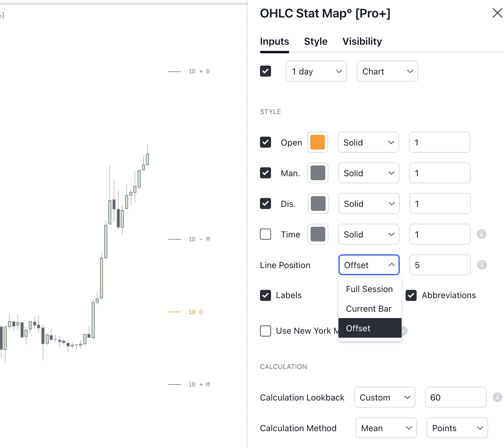Open the 1 day timeframe dropdown
Image resolution: width=504 pixels, height=448 pixels.
pyautogui.click(x=316, y=71)
